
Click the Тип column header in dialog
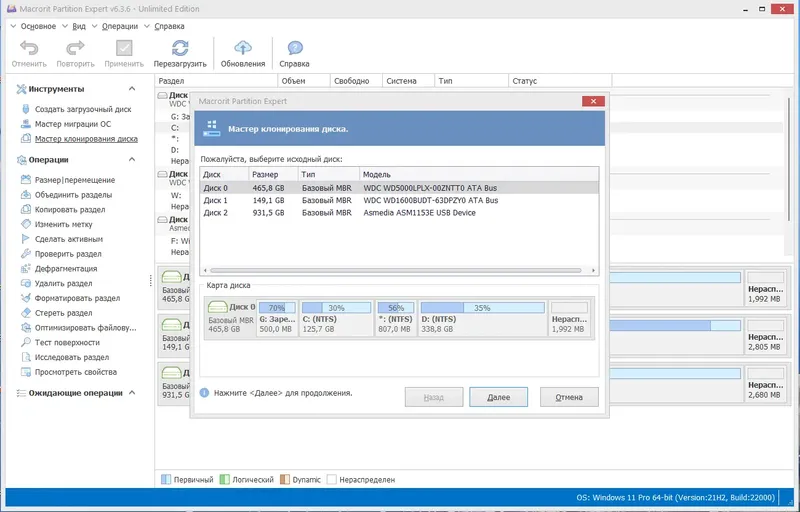[x=329, y=174]
